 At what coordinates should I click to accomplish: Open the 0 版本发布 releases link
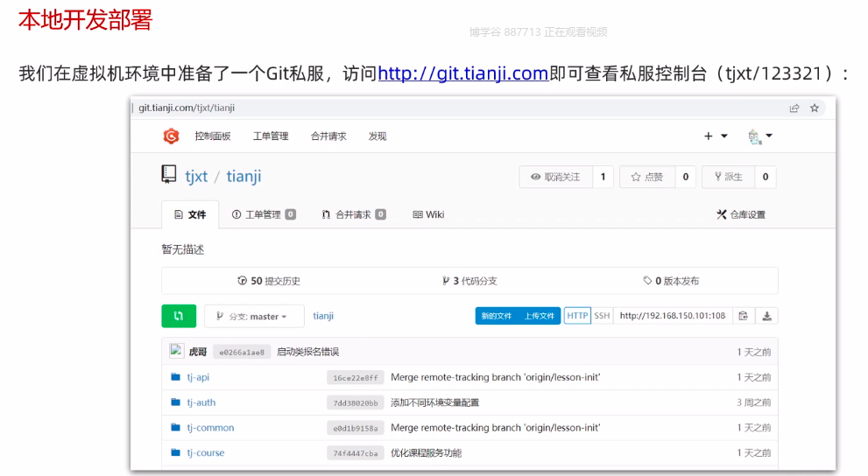click(x=671, y=281)
